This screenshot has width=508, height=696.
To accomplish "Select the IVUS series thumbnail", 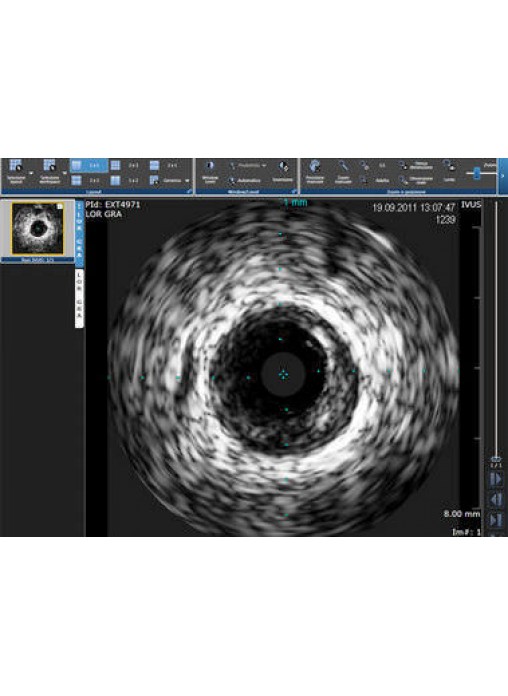I will tap(38, 229).
